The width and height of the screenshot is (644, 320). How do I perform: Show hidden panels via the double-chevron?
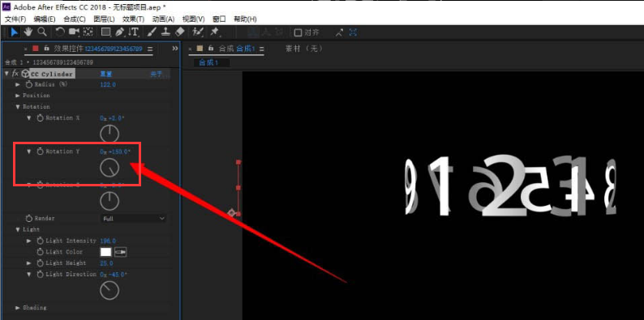coord(175,49)
